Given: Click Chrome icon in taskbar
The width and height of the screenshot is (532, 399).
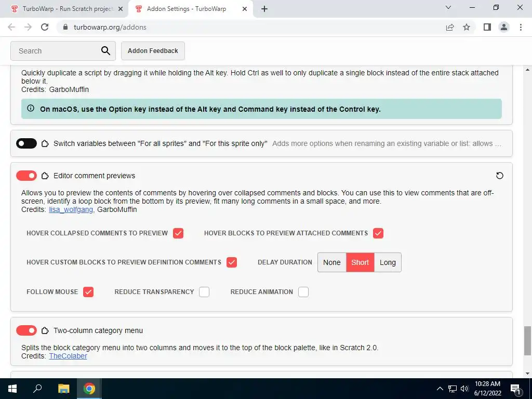Looking at the screenshot, I should click(89, 389).
